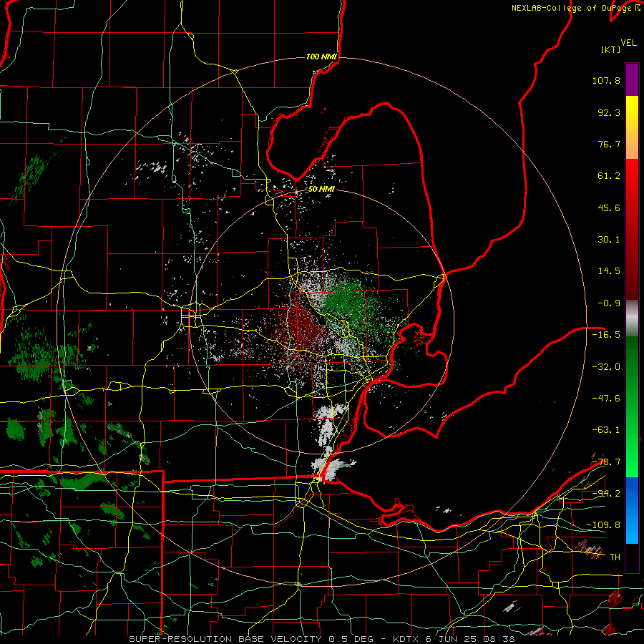The height and width of the screenshot is (644, 644).
Task: Click the -0.9 velocity scale value
Action: coord(609,303)
